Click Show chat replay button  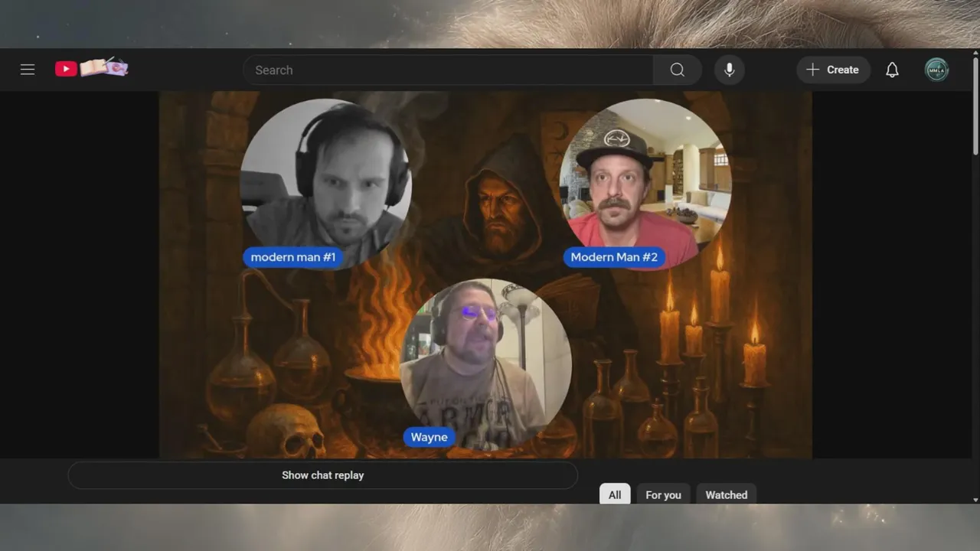click(322, 475)
